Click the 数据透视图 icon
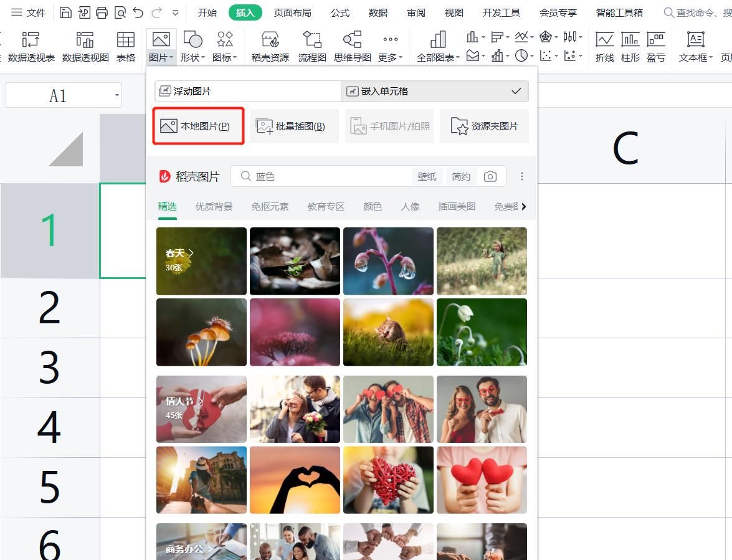 point(85,47)
